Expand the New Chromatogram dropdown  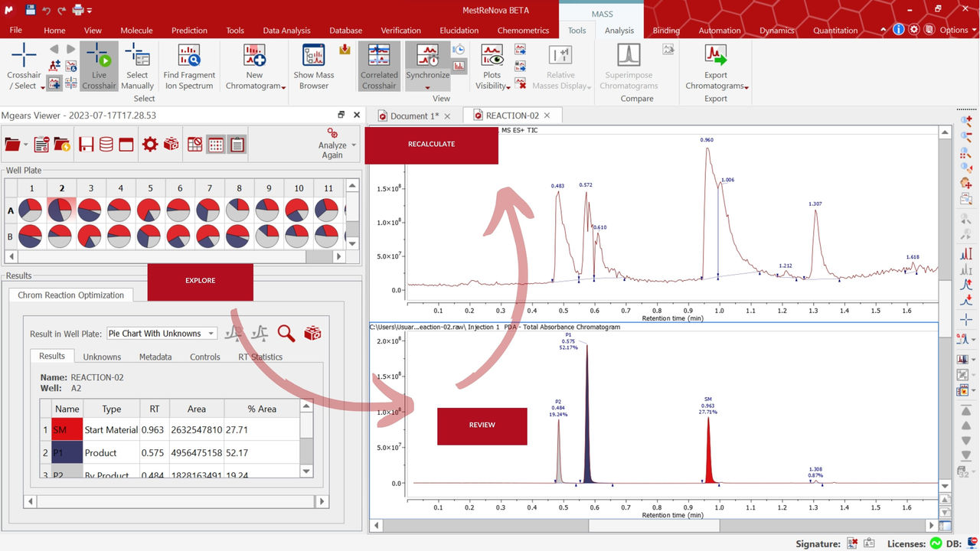click(x=284, y=87)
